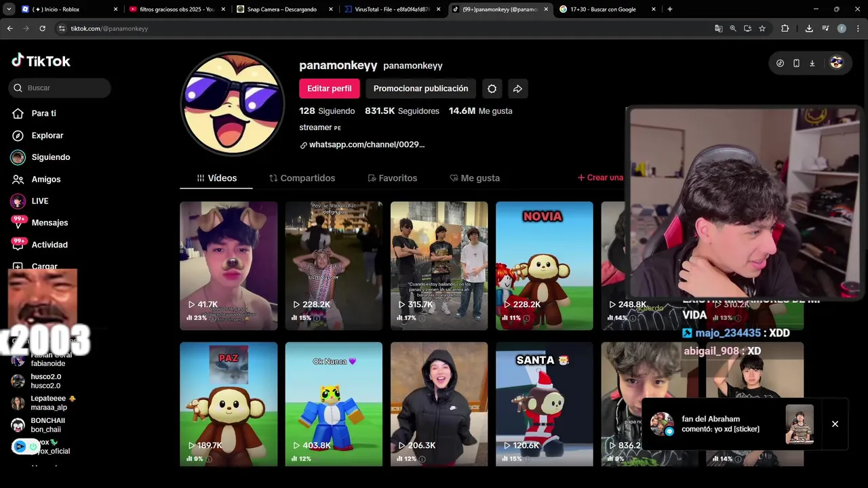Click the translate page icon
Screen dimensions: 868x488
[x=718, y=28]
